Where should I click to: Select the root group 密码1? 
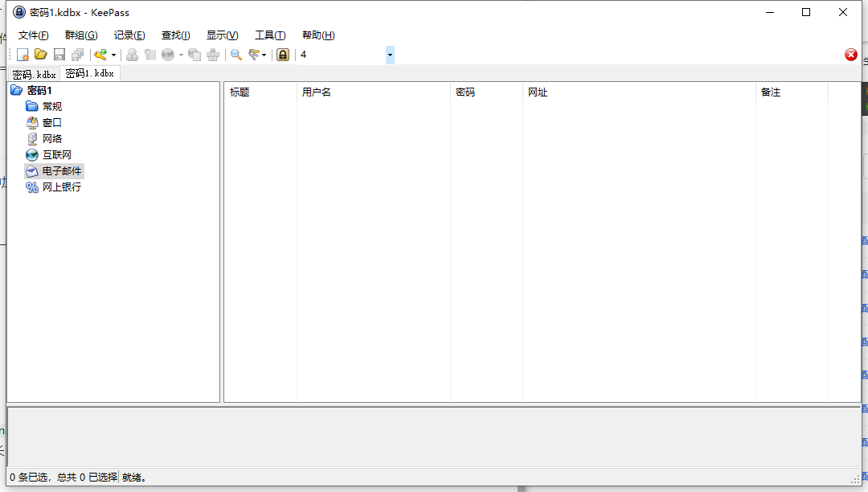coord(39,90)
